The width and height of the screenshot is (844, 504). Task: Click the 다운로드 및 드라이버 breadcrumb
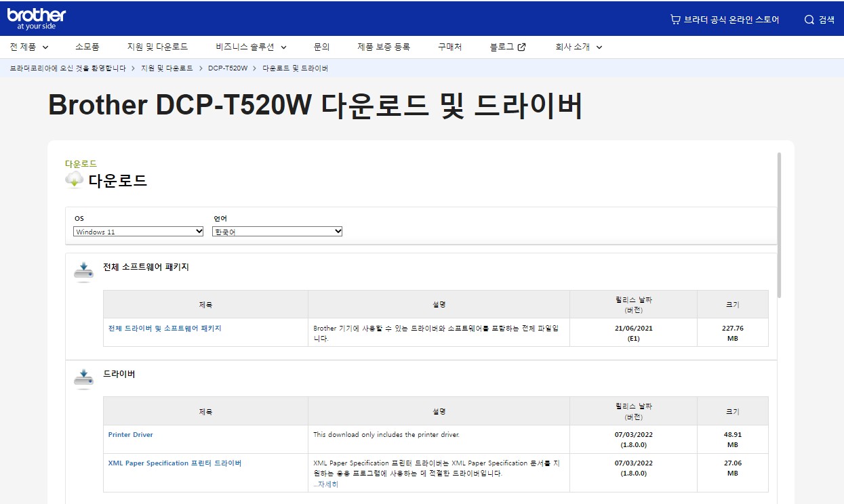(x=295, y=68)
